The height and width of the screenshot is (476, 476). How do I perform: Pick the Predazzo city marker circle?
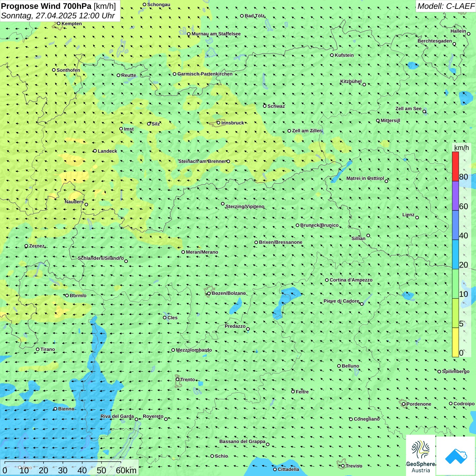pyautogui.click(x=248, y=329)
